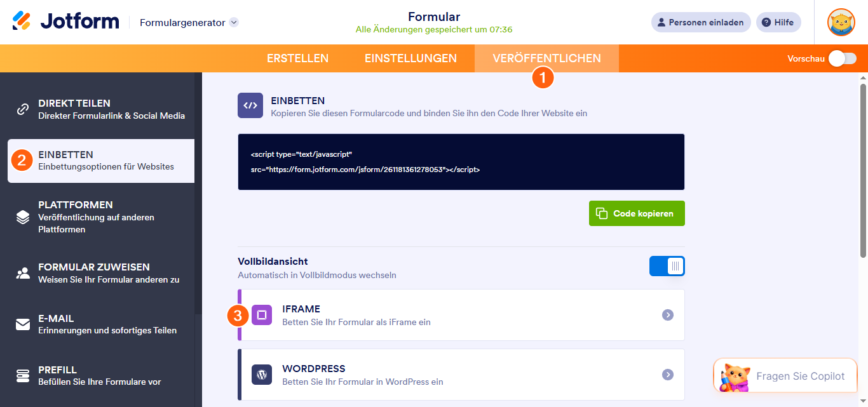The image size is (868, 407).
Task: Expand the WordPress option chevron
Action: (668, 375)
